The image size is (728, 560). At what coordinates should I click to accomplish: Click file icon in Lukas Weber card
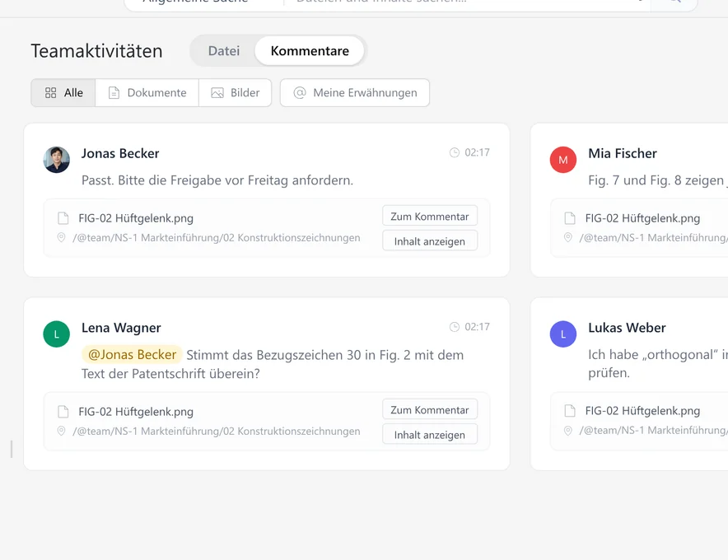570,411
